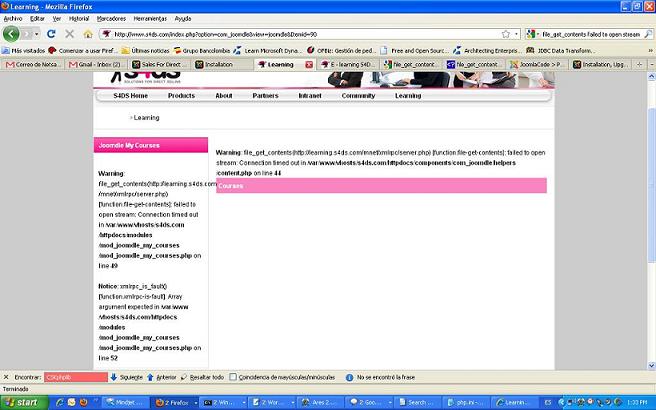
Task: Close the find bar with the X icon
Action: pos(7,377)
